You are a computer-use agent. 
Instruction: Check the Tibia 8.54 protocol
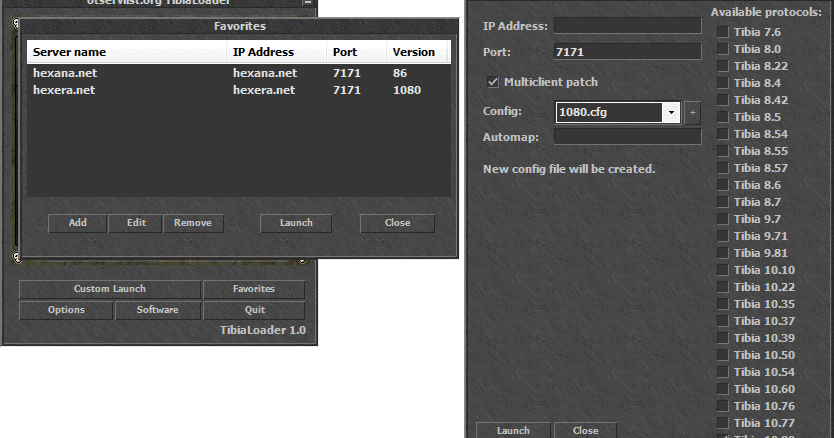click(x=722, y=134)
